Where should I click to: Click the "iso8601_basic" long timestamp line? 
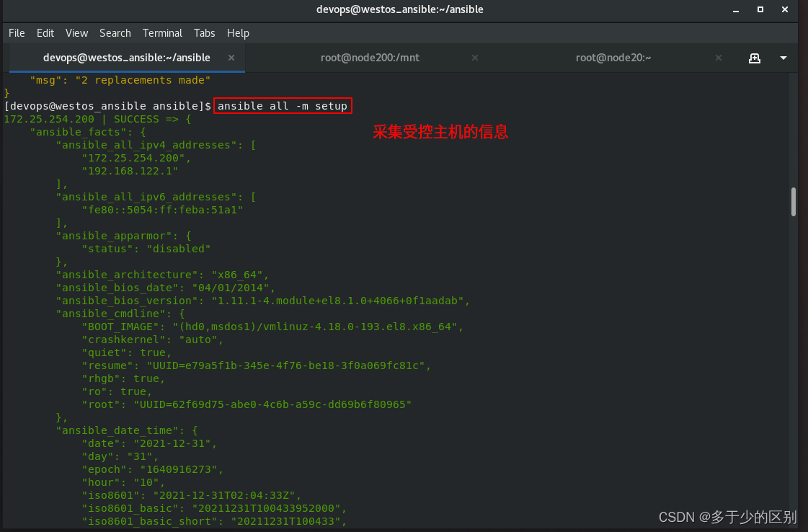click(214, 508)
